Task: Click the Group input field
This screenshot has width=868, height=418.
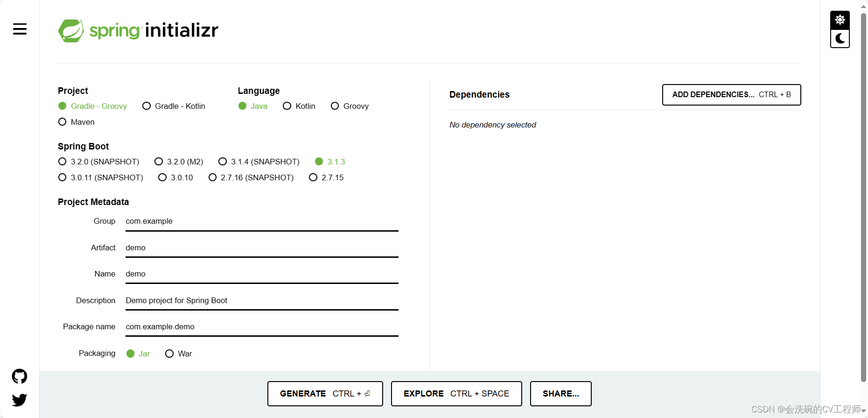Action: click(262, 221)
